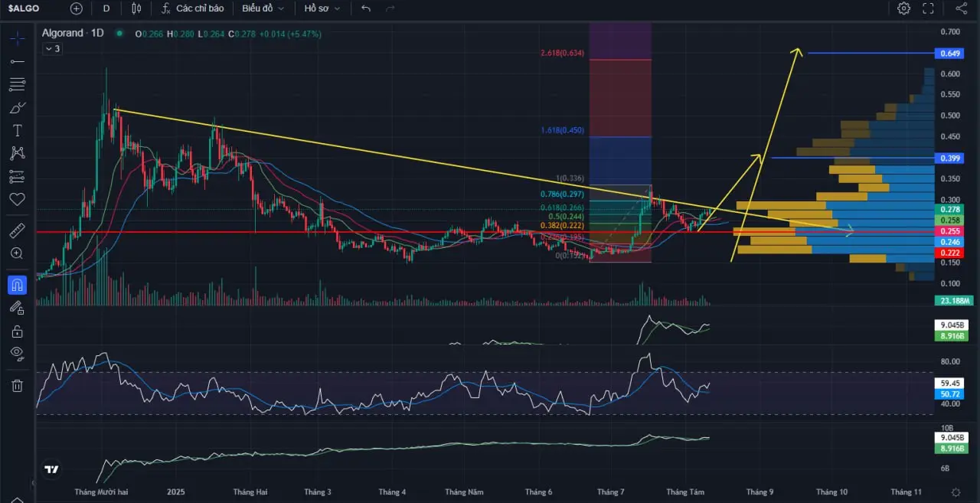Viewport: 980px width, 503px height.
Task: Select the trend line drawing tool
Action: [17, 60]
